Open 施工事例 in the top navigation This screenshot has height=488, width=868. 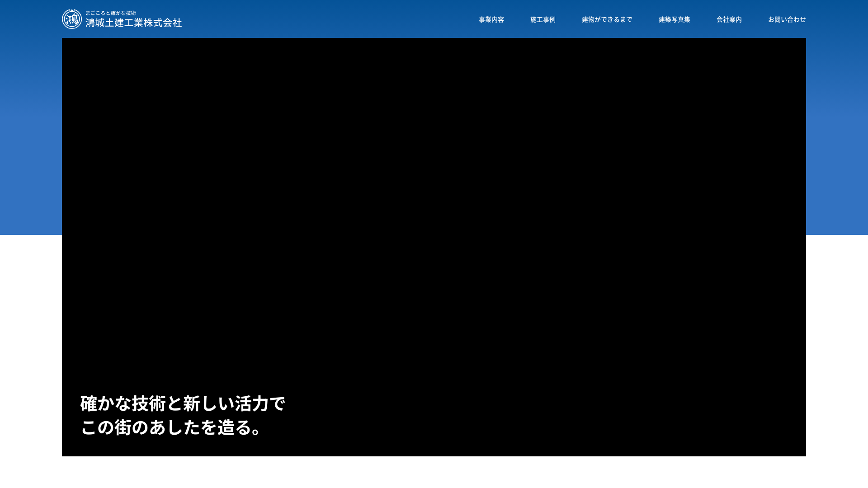coord(542,19)
